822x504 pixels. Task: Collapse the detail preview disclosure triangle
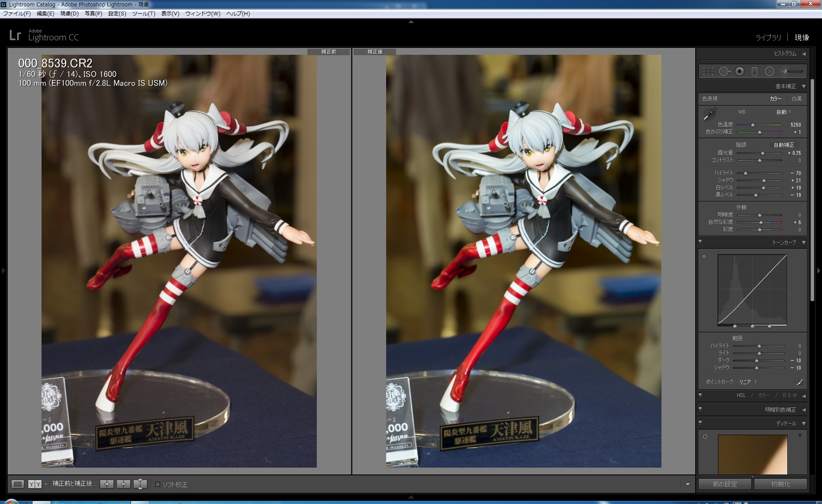[800, 436]
